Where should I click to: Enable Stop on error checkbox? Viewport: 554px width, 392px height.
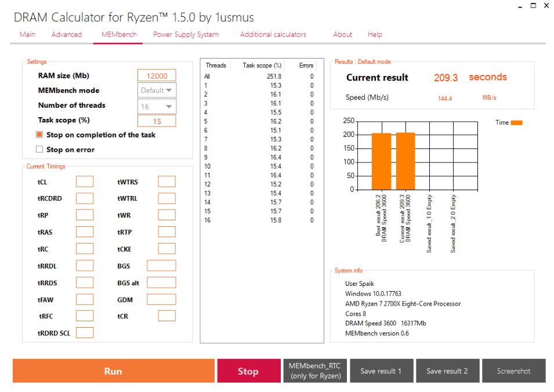click(x=39, y=150)
